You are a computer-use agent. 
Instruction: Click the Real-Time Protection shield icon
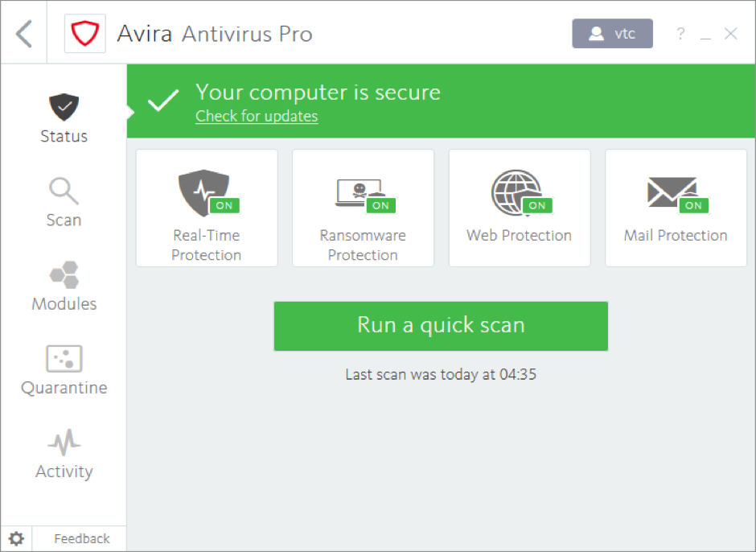[x=197, y=192]
